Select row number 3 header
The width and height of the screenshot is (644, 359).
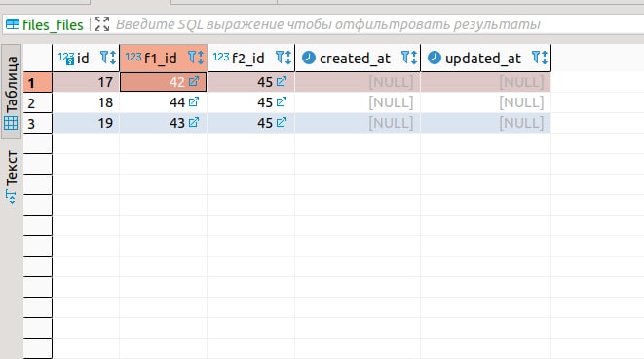click(x=38, y=123)
